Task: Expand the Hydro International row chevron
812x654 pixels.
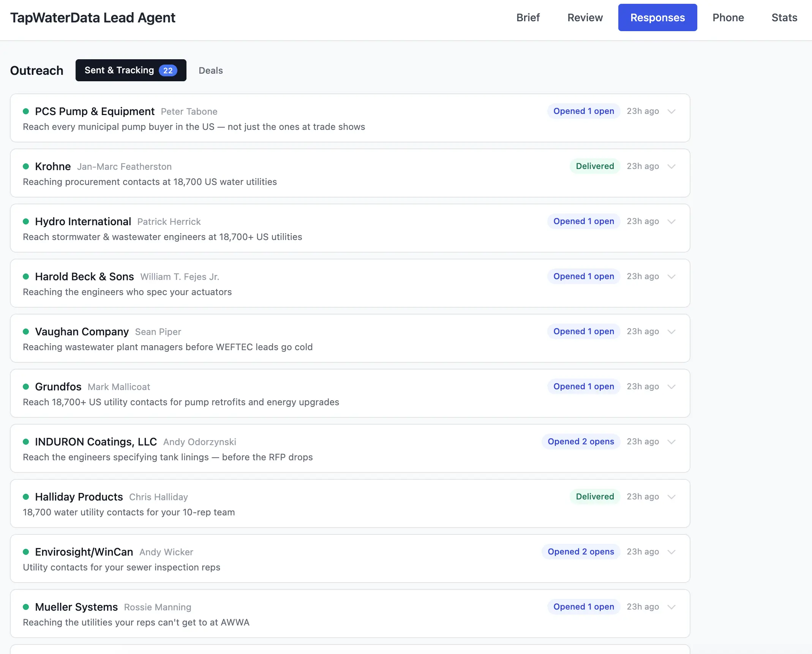Action: click(x=671, y=221)
